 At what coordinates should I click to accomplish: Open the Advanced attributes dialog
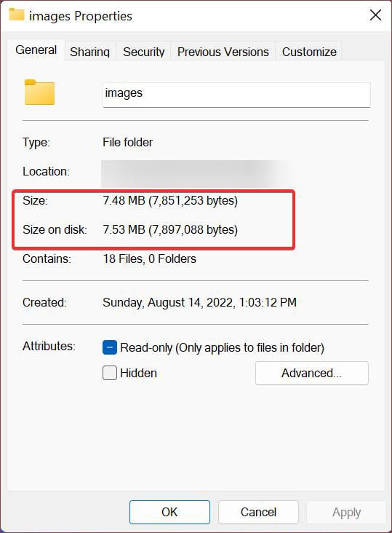[311, 373]
